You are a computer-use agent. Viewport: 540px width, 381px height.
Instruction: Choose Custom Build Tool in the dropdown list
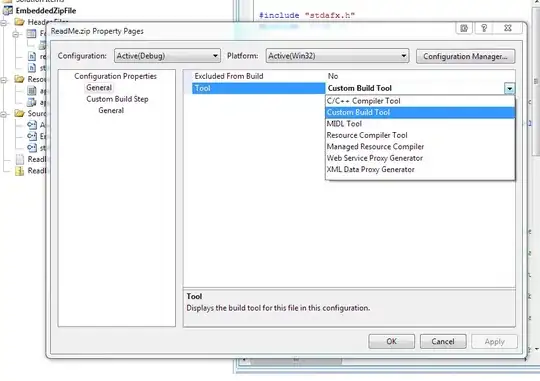tap(420, 112)
